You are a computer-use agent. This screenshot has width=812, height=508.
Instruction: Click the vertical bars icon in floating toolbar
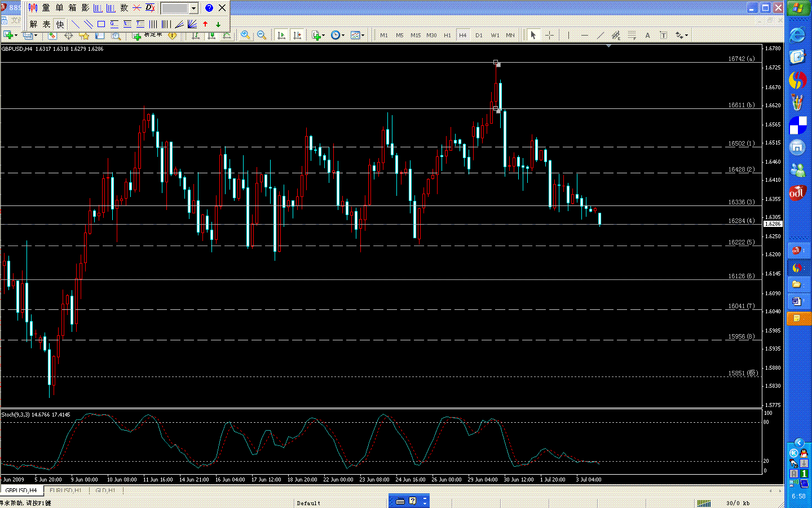click(x=153, y=24)
